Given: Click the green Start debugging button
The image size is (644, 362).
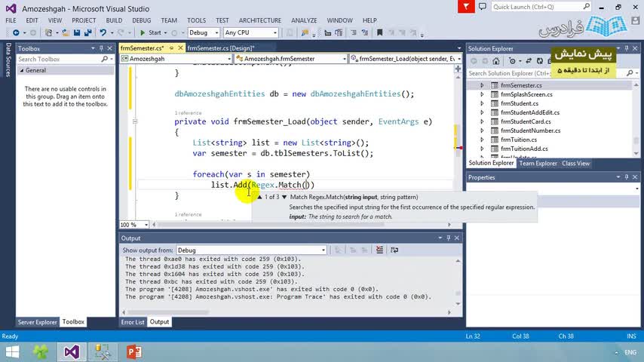Looking at the screenshot, I should (151, 32).
